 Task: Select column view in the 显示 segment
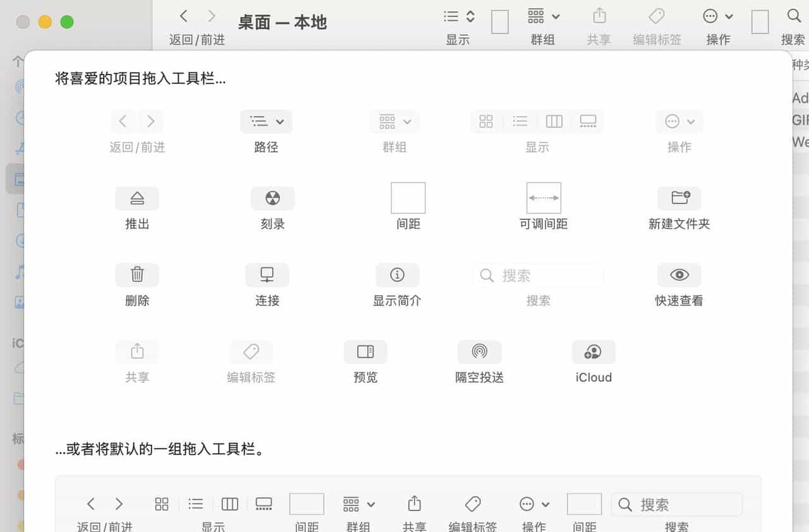[x=554, y=121]
